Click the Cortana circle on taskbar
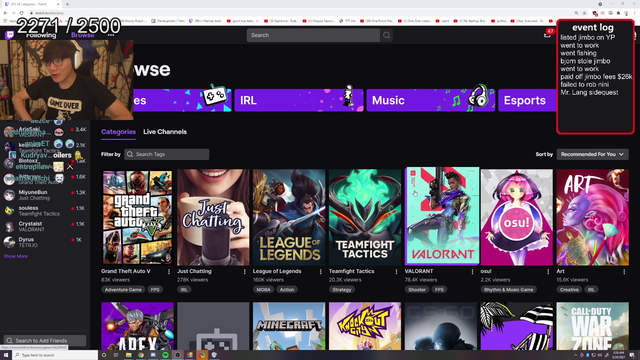Viewport: 640px width, 360px height. (x=104, y=355)
